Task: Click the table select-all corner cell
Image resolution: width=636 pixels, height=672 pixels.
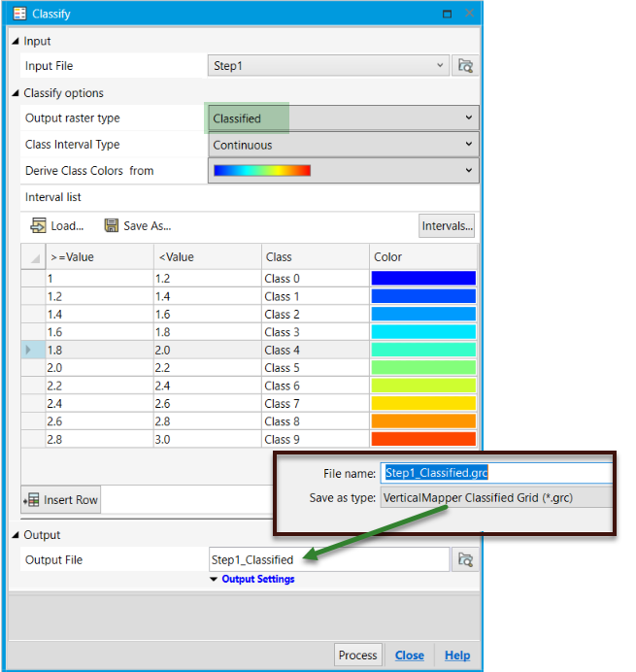Action: 34,257
